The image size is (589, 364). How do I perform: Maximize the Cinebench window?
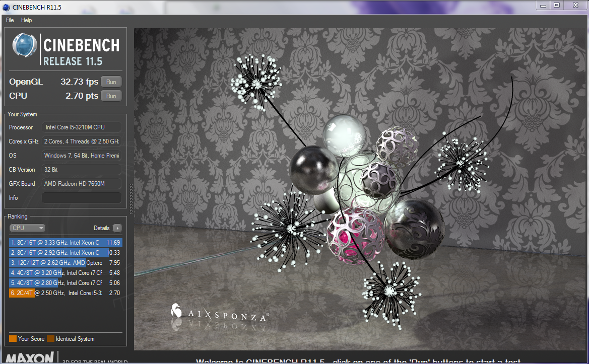tap(557, 5)
